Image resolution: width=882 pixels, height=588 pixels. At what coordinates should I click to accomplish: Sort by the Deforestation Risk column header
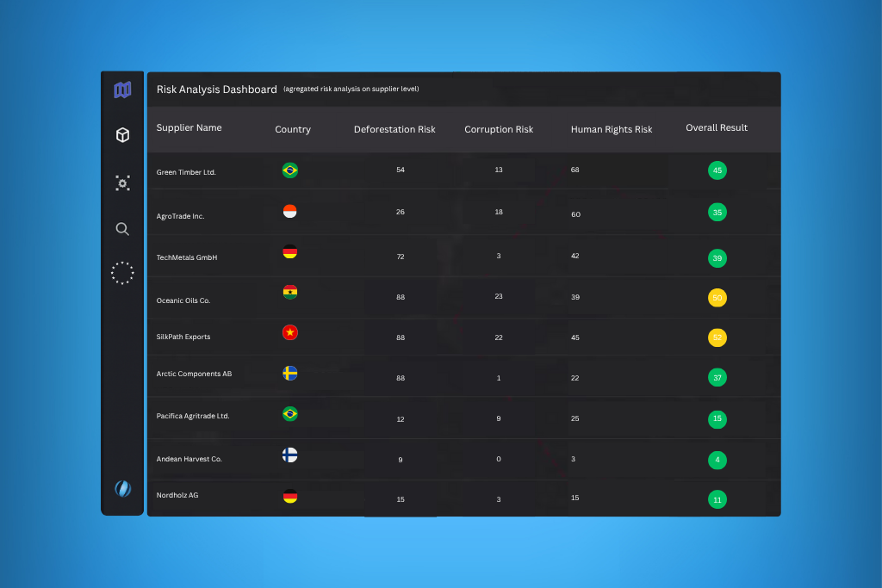point(394,130)
